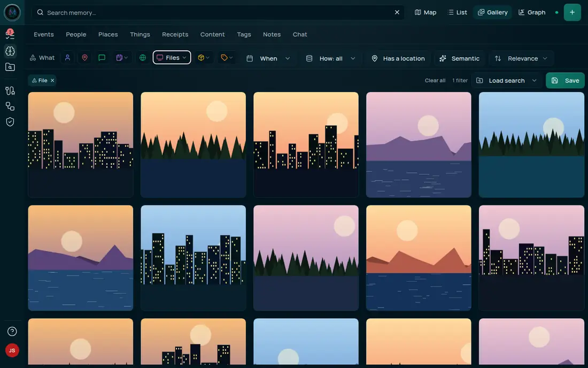Open the shield check icon in the sidebar
588x368 pixels.
(x=10, y=122)
